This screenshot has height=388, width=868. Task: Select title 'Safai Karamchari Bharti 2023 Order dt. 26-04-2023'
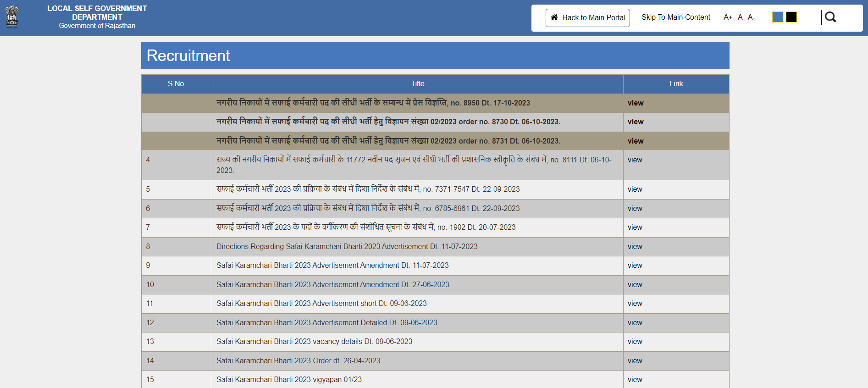298,360
